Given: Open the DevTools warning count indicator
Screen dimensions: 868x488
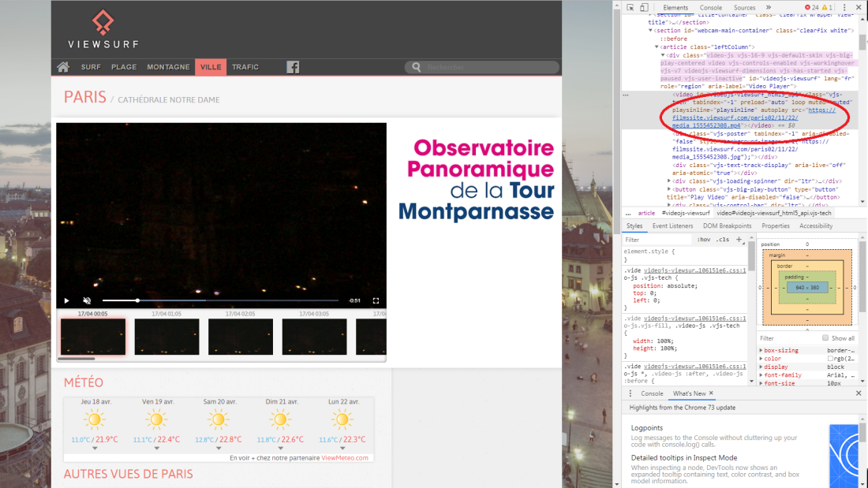Looking at the screenshot, I should tap(827, 7).
